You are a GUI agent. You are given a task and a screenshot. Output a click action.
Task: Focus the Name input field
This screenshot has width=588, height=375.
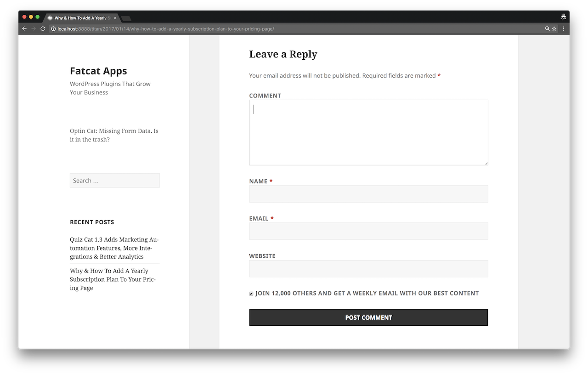click(368, 194)
